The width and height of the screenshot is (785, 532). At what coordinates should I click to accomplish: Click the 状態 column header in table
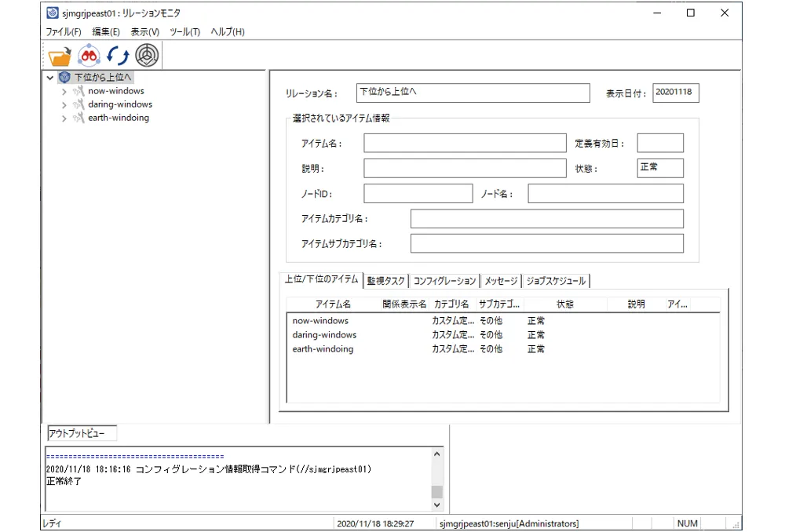565,304
